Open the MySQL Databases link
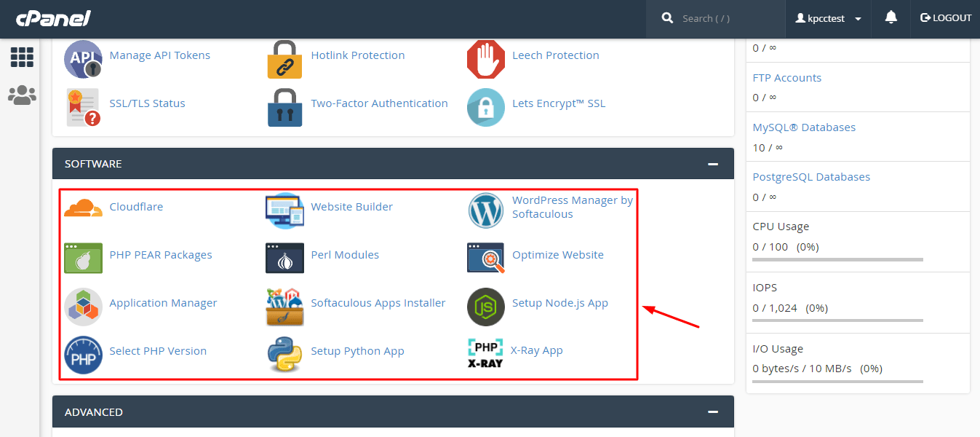Screen dimensions: 980x437 [x=803, y=127]
